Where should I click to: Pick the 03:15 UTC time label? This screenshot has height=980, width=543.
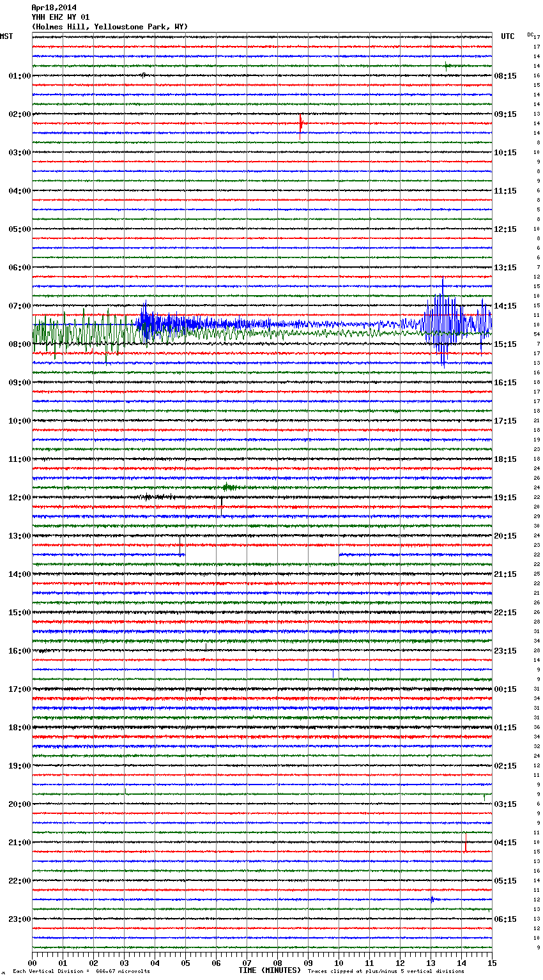click(505, 804)
